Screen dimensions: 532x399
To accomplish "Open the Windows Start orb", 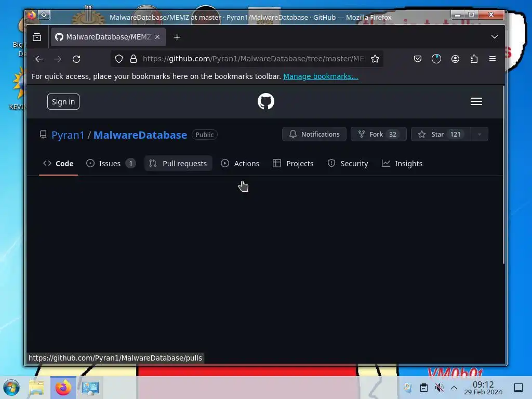I will pyautogui.click(x=11, y=388).
